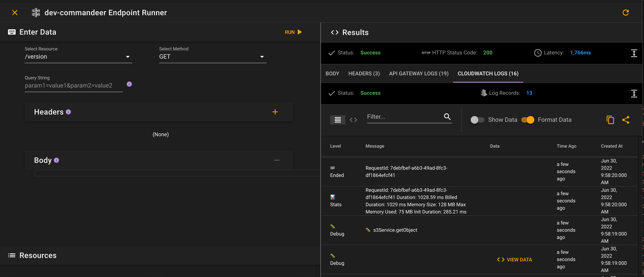Image resolution: width=644 pixels, height=277 pixels.
Task: Close the Endpoint Runner with the X icon
Action: (15, 13)
